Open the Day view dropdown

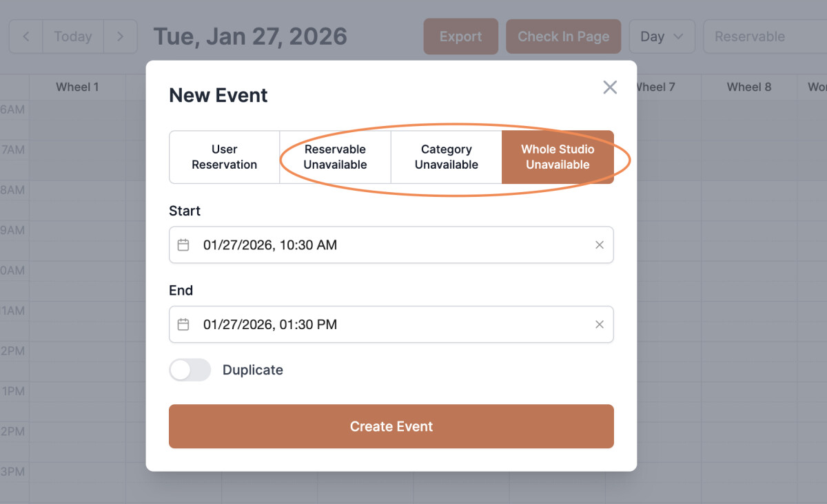662,36
